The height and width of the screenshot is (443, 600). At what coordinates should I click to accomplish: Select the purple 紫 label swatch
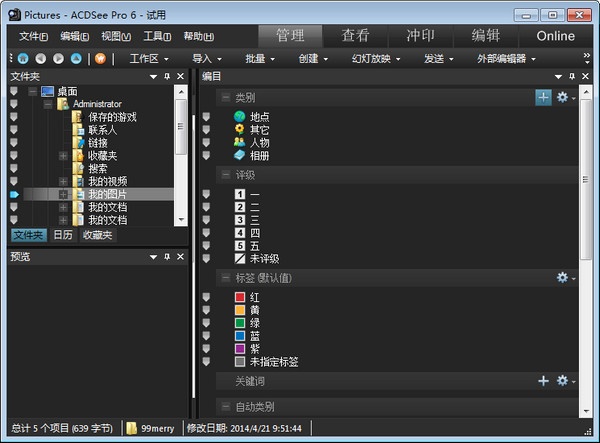(x=240, y=349)
